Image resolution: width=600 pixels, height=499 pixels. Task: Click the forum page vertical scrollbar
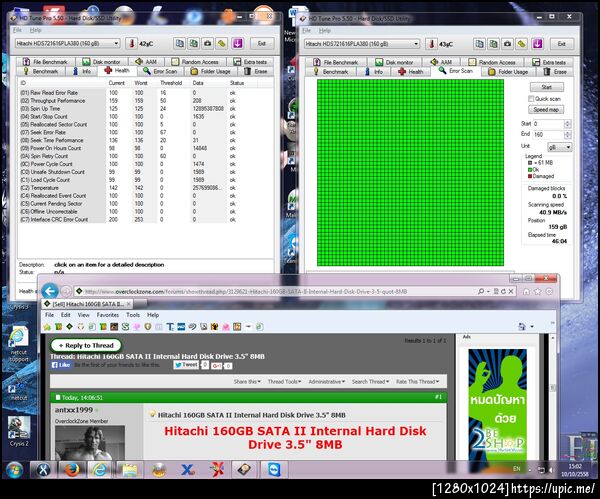pyautogui.click(x=553, y=396)
